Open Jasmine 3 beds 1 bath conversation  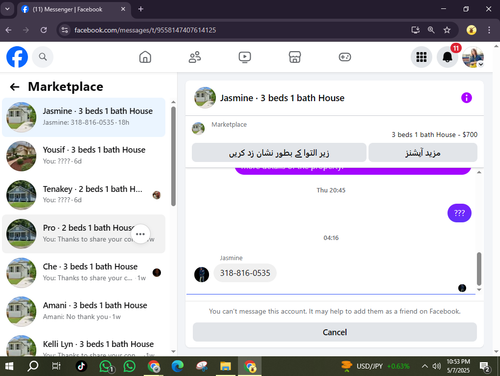tap(84, 117)
